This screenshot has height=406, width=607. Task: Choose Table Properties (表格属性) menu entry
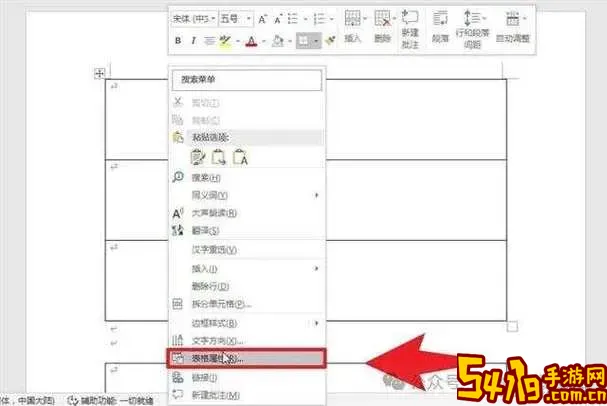tap(246, 358)
